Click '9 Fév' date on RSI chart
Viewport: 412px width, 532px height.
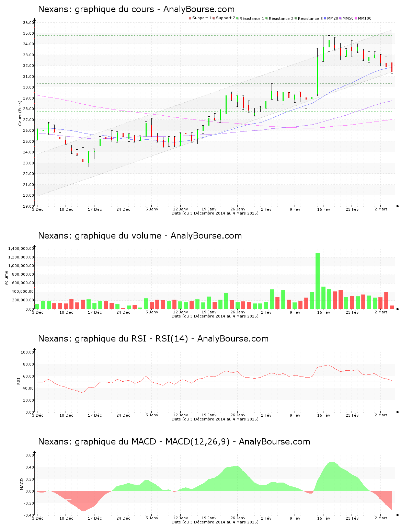(x=295, y=415)
